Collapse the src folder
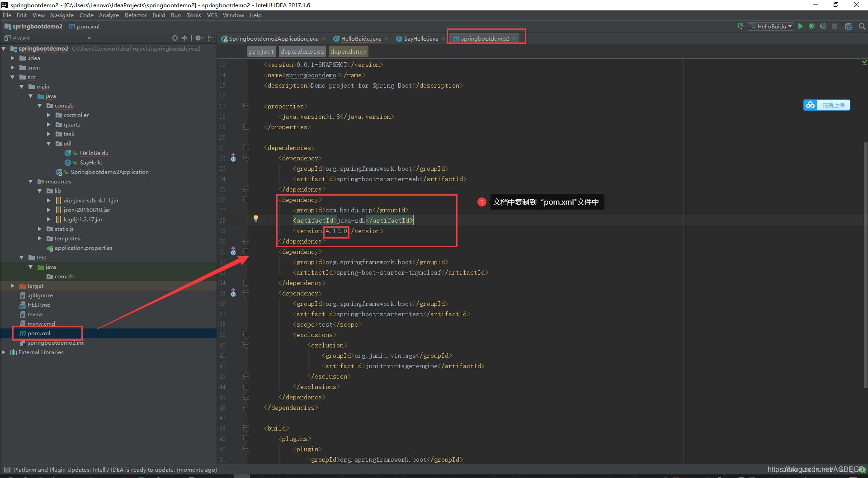This screenshot has height=478, width=868. [13, 77]
